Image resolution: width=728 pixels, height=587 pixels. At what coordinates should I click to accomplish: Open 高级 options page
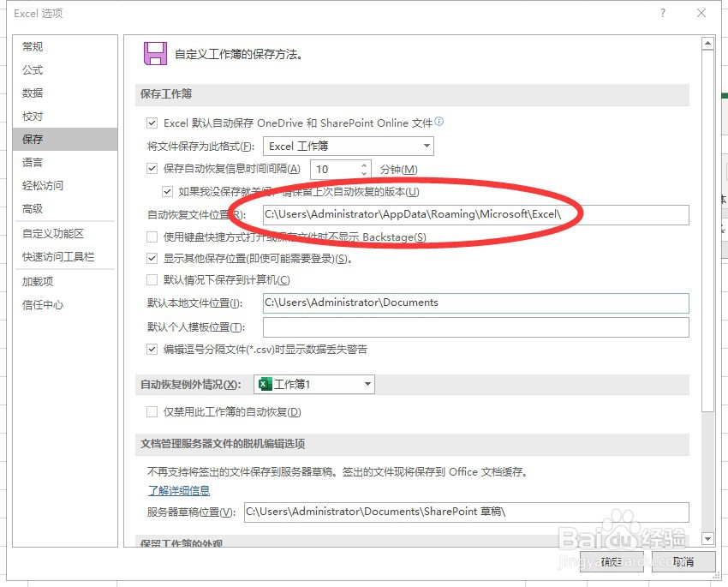(65, 209)
